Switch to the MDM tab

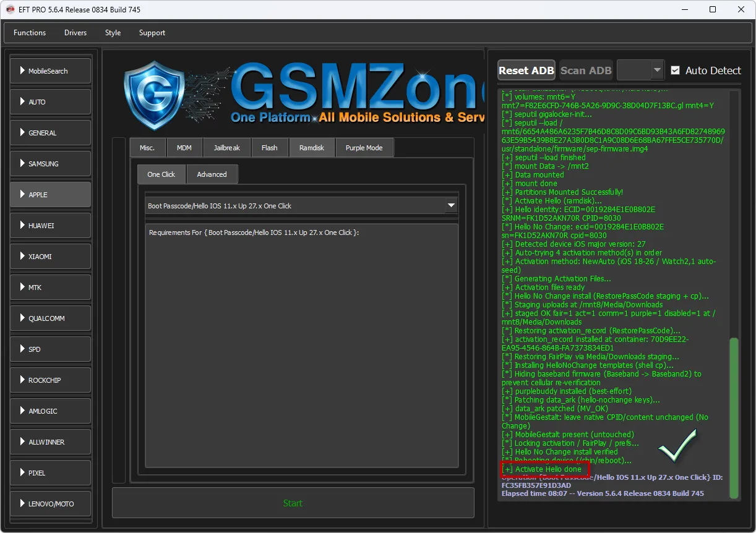184,148
